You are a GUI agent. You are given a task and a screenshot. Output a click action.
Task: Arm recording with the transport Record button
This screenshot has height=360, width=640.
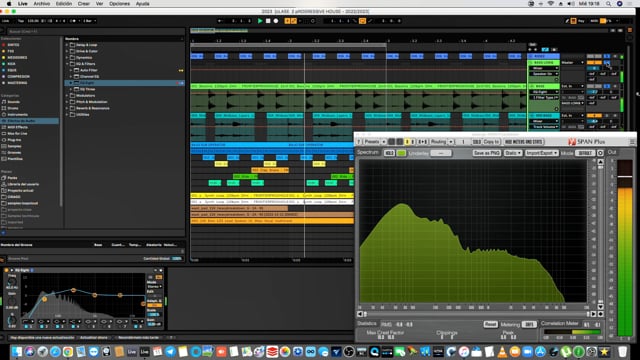pyautogui.click(x=276, y=21)
